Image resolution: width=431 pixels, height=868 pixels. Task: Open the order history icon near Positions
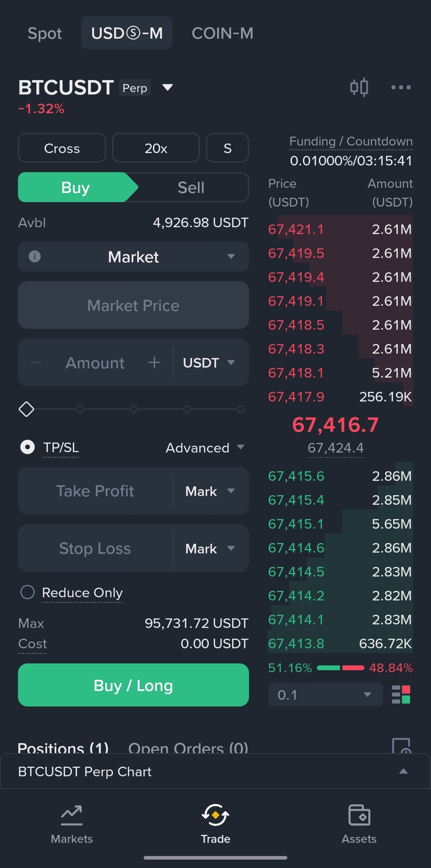click(401, 746)
